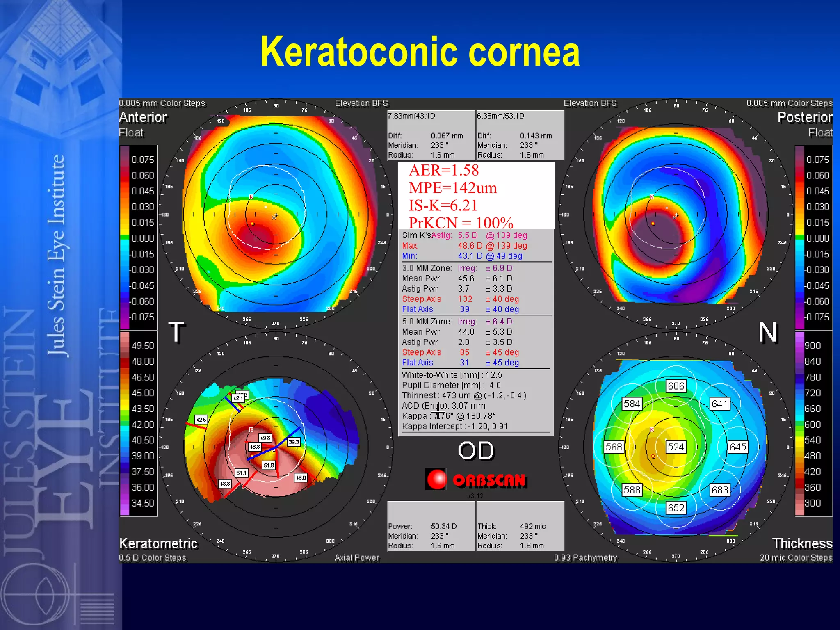Image resolution: width=840 pixels, height=630 pixels.
Task: Click the 'Thick: 492 mic' readout
Action: 511,526
